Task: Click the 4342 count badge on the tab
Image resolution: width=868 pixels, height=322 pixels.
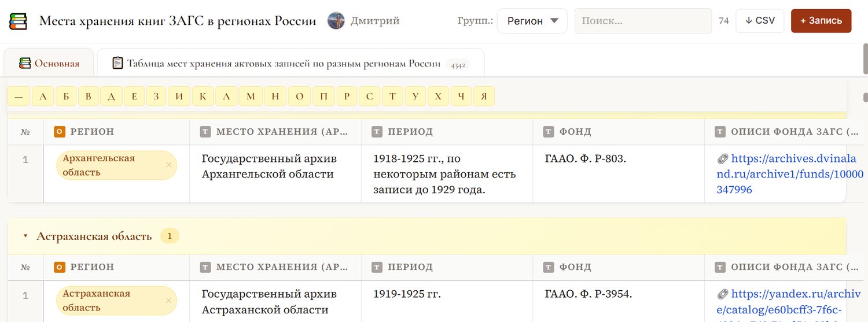Action: coord(458,65)
